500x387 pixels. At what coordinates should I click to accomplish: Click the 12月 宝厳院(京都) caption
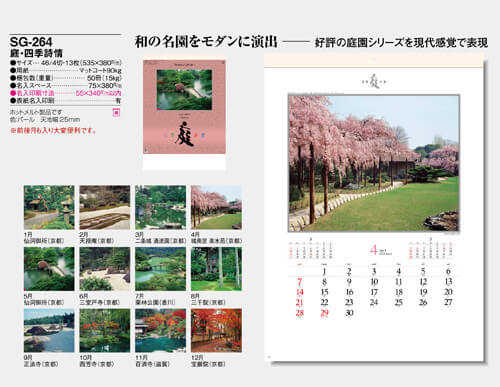click(x=208, y=361)
